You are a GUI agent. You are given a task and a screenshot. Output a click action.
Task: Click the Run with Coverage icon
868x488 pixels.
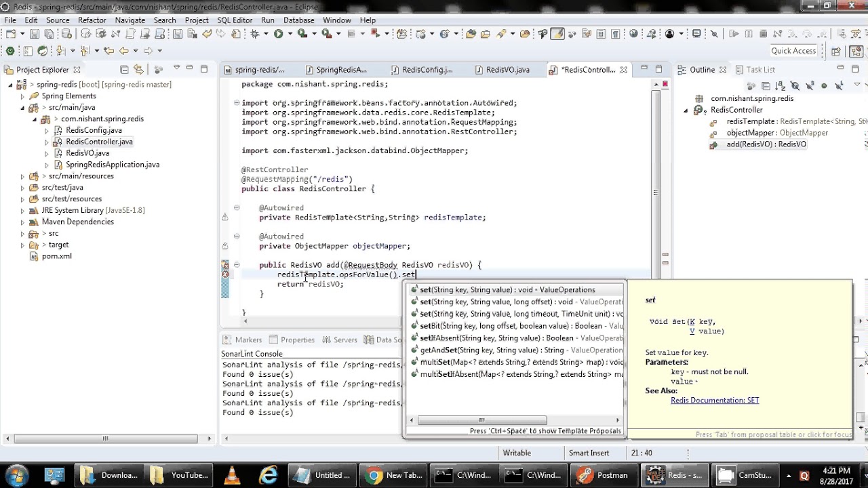coord(302,33)
